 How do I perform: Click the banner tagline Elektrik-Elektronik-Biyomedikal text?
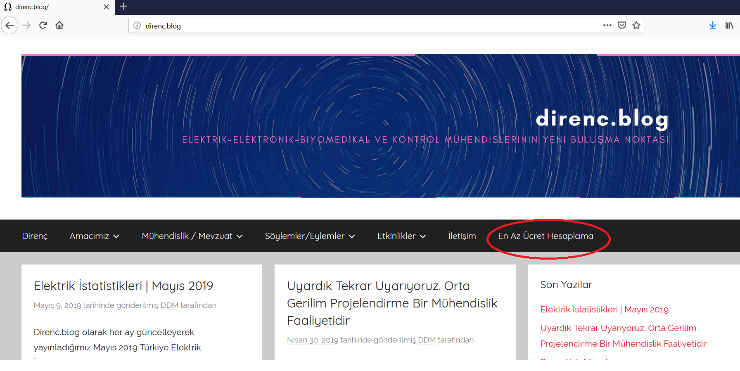point(426,140)
